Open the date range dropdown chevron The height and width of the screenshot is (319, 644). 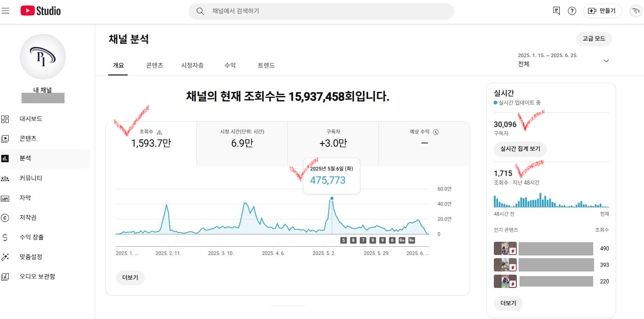coord(606,61)
